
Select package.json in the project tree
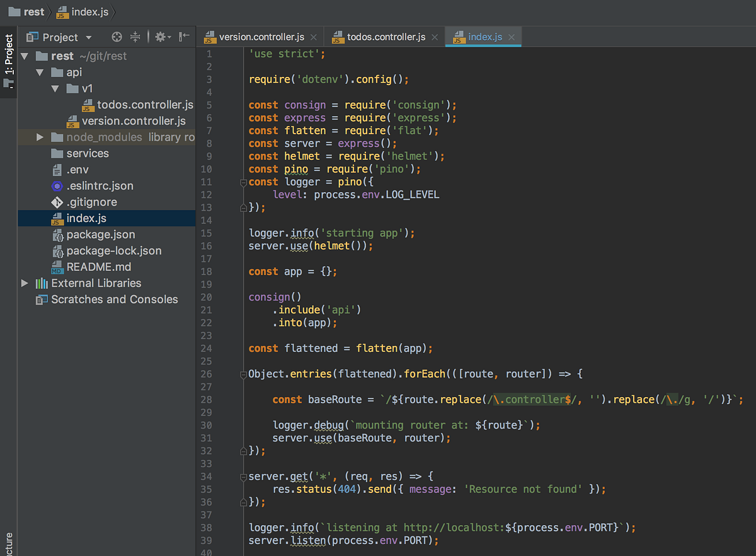point(101,235)
